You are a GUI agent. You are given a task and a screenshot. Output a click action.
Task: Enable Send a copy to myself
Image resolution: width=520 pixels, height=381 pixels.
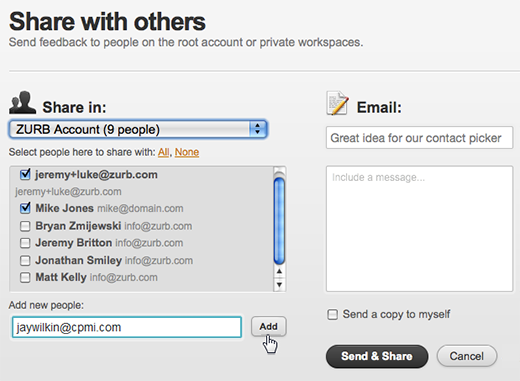(332, 314)
